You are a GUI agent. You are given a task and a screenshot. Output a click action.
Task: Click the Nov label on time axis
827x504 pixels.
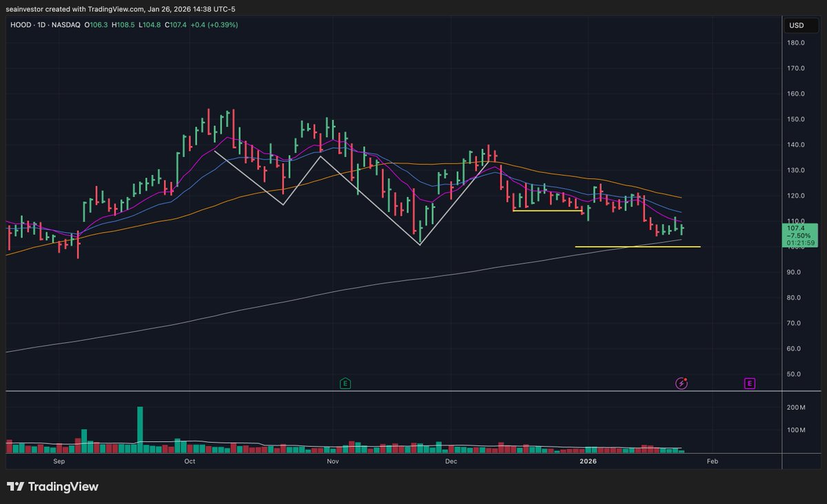(x=333, y=461)
